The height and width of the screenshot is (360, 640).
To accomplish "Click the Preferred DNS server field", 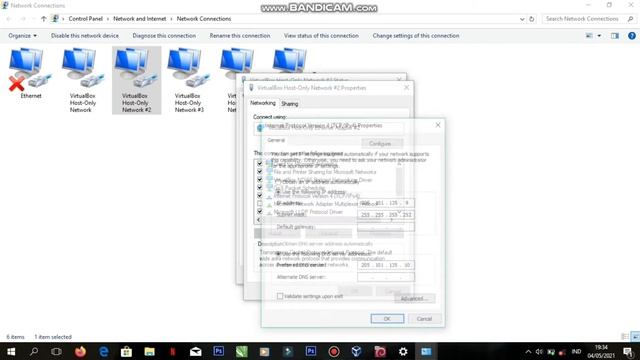I will pyautogui.click(x=386, y=265).
